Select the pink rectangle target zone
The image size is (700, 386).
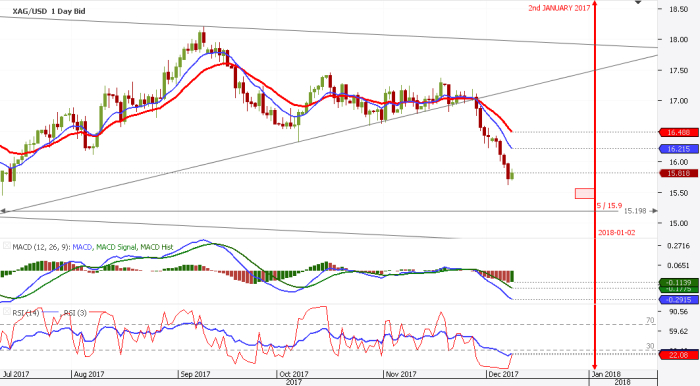coord(584,194)
